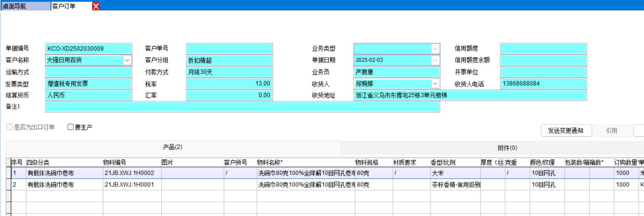
Task: Open the 附件(0) tab
Action: click(x=507, y=148)
